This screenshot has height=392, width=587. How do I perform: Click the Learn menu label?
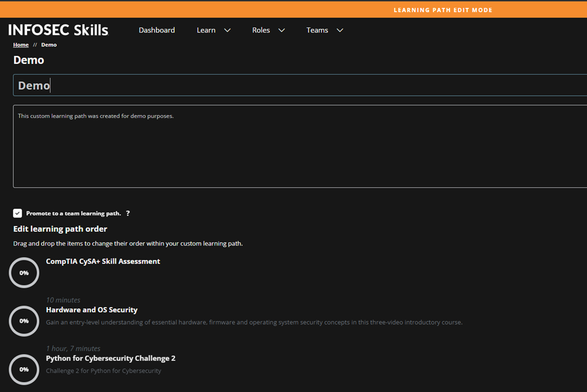click(x=206, y=30)
